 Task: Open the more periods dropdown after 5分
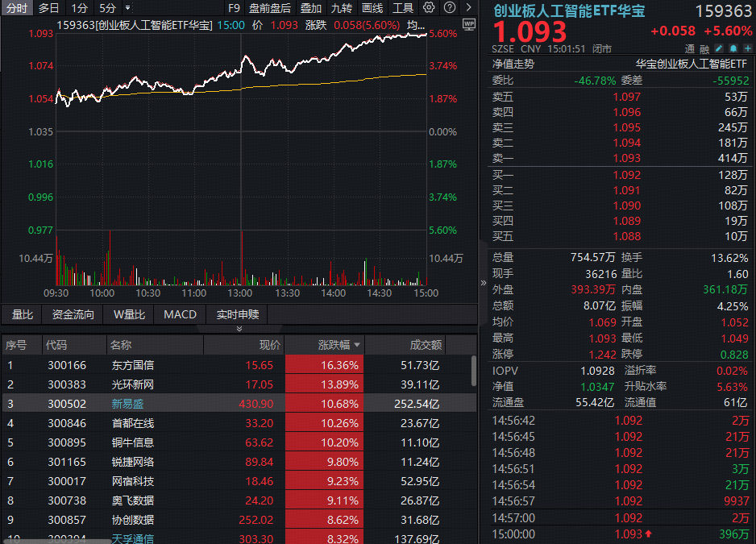tap(127, 8)
